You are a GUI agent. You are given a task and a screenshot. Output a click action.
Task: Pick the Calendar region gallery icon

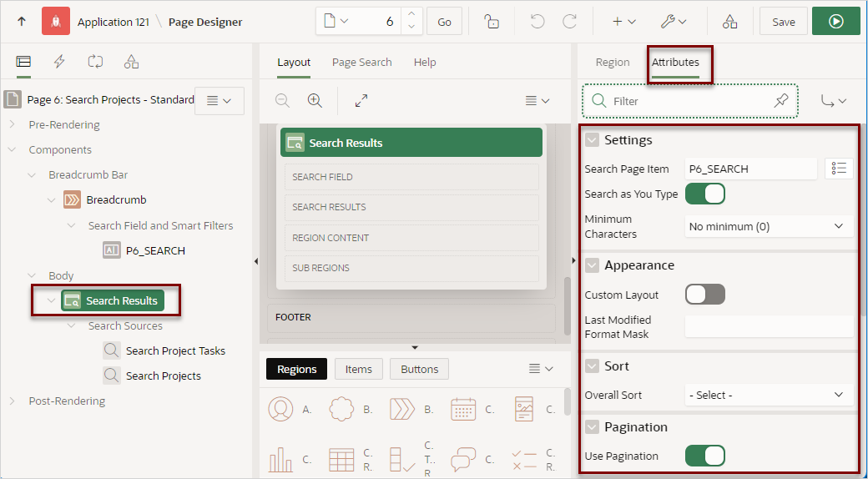(463, 409)
